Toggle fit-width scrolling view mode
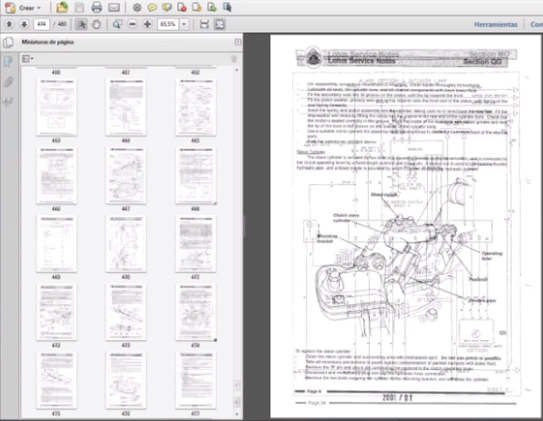The width and height of the screenshot is (543, 421). click(x=204, y=24)
